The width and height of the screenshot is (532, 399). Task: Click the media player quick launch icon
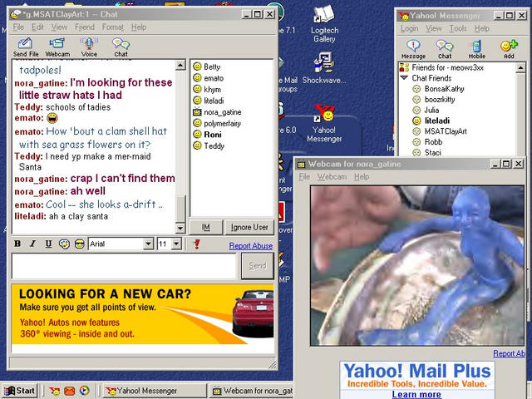coord(85,391)
